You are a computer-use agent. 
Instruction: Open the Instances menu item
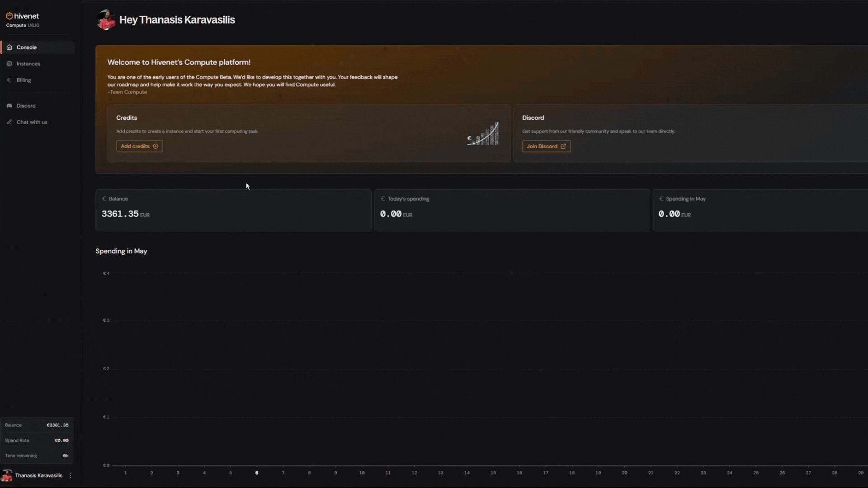click(28, 64)
